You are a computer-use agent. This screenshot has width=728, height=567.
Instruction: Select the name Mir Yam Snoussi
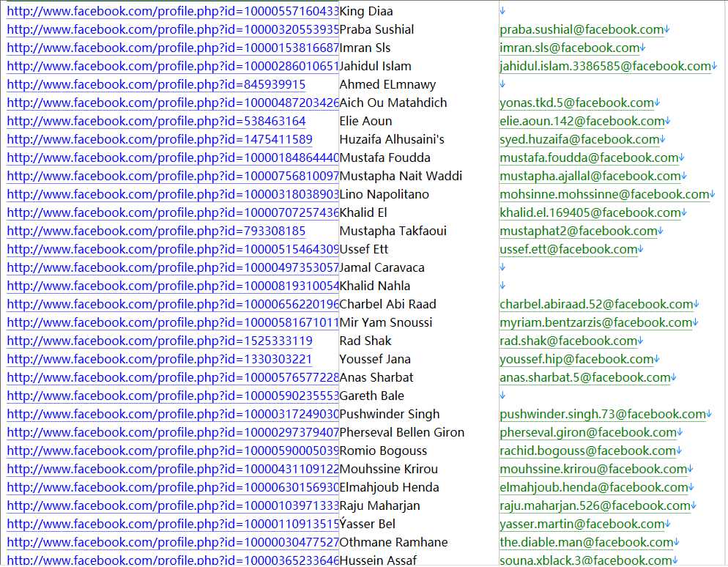386,322
